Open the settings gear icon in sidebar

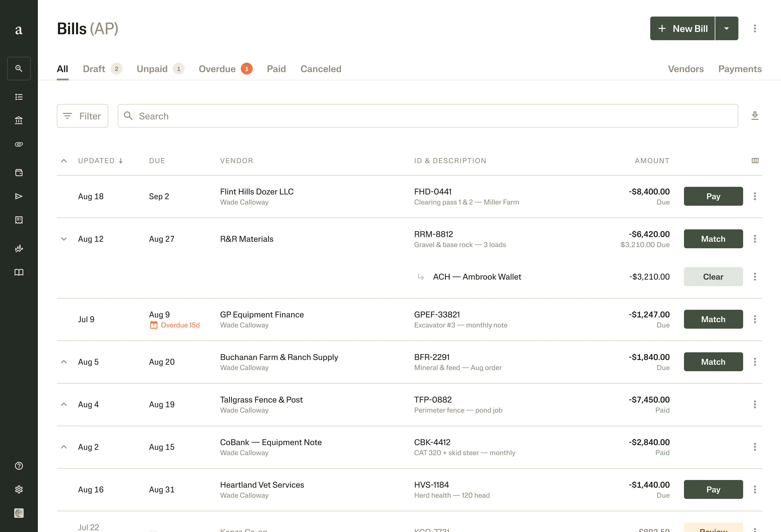19,489
